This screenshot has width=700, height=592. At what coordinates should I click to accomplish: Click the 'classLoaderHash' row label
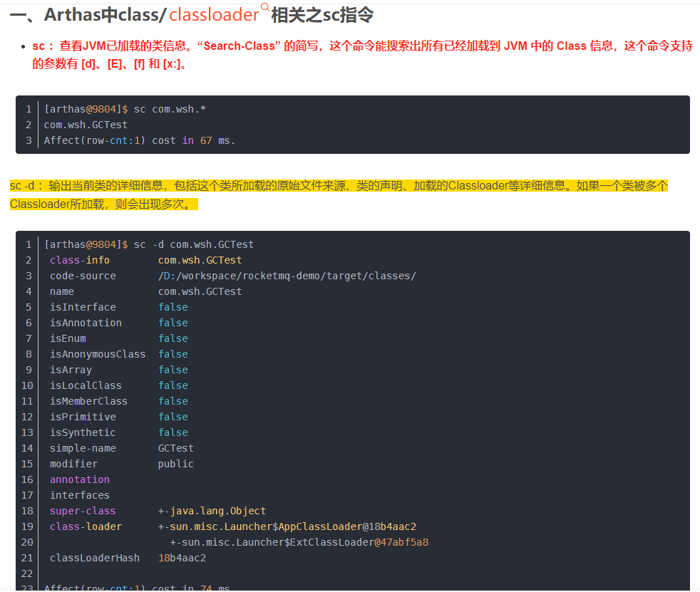click(x=95, y=558)
